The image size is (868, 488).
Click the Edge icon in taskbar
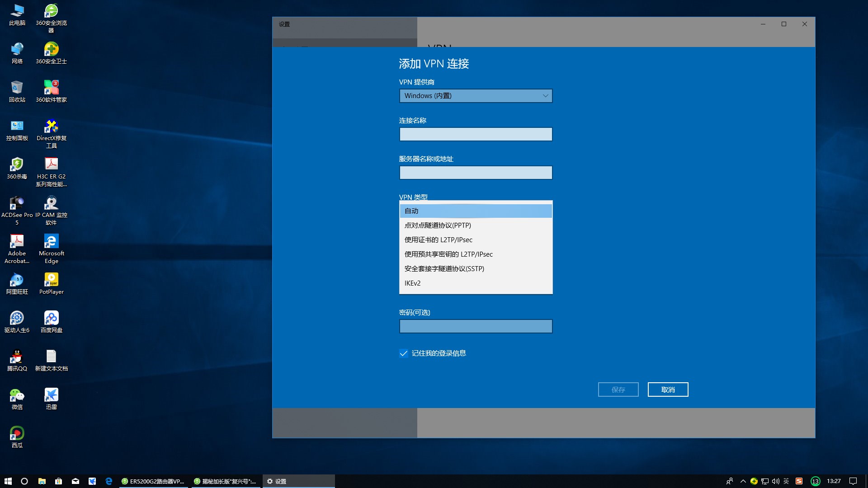tap(109, 481)
